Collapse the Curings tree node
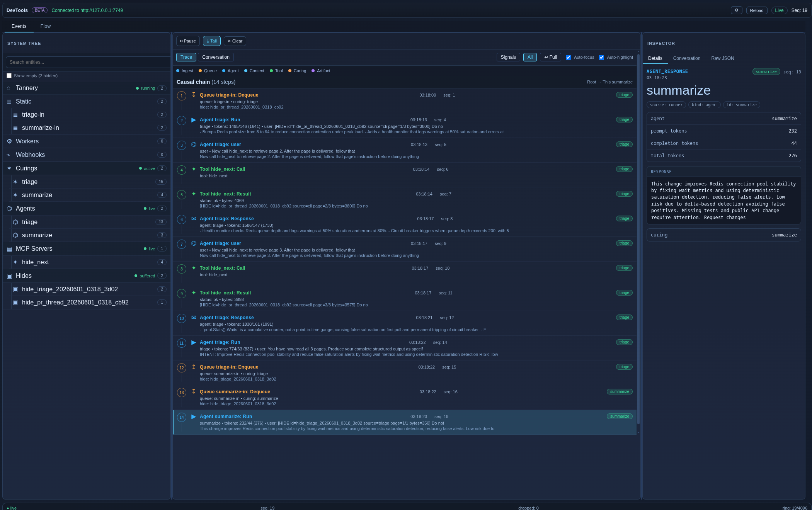This screenshot has height=510, width=812. (x=87, y=168)
